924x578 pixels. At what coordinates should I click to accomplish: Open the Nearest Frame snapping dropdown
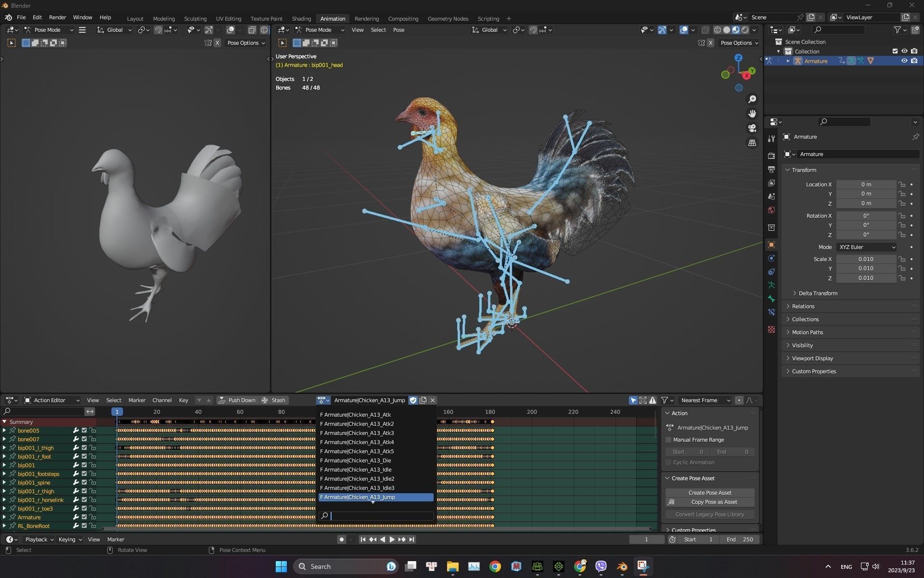tap(705, 400)
